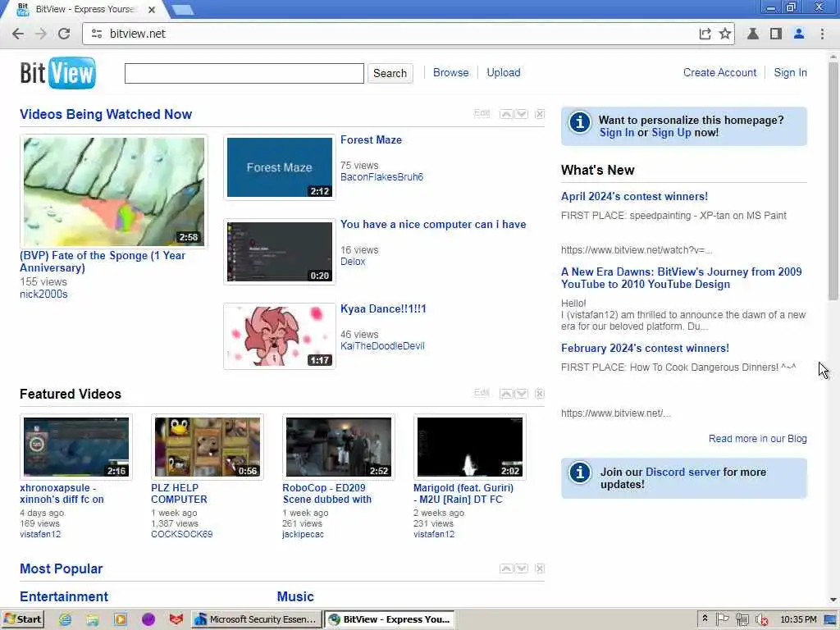Screen dimensions: 840x630
Task: Click the system clock showing 10:35 PM
Action: 798,620
